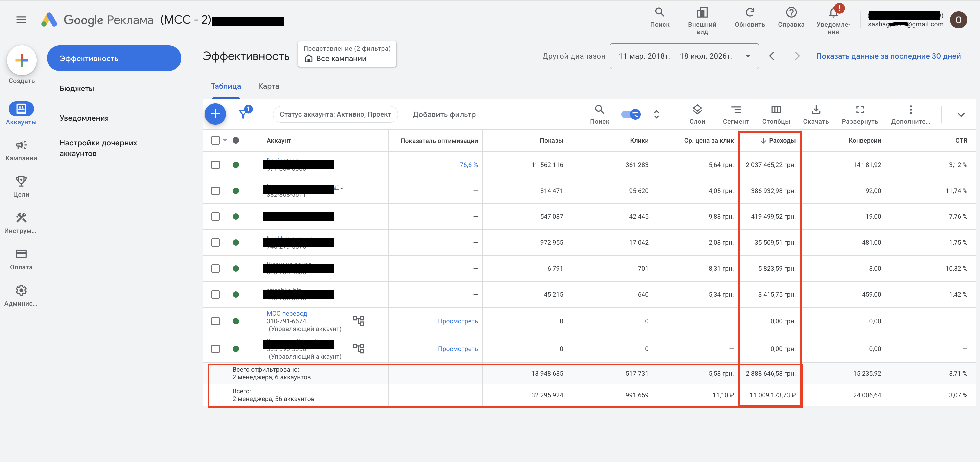The image size is (980, 462).
Task: Click the 76,6 % optimization score link
Action: pos(468,165)
